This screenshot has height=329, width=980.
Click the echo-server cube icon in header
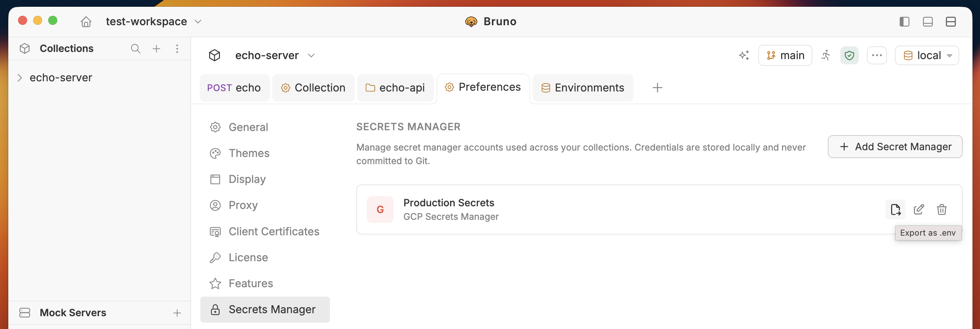coord(215,56)
